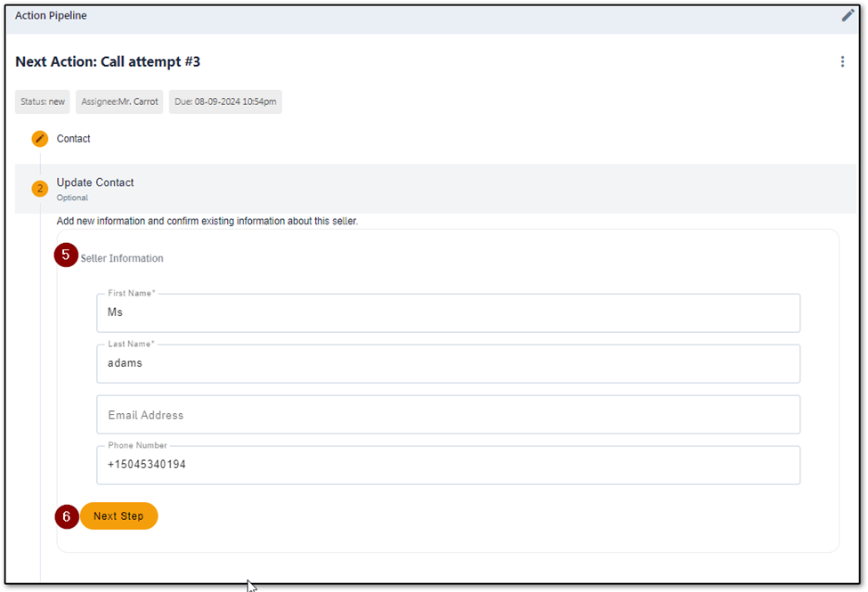Click the Optional label under Update Contact
The image size is (868, 592).
tap(72, 198)
